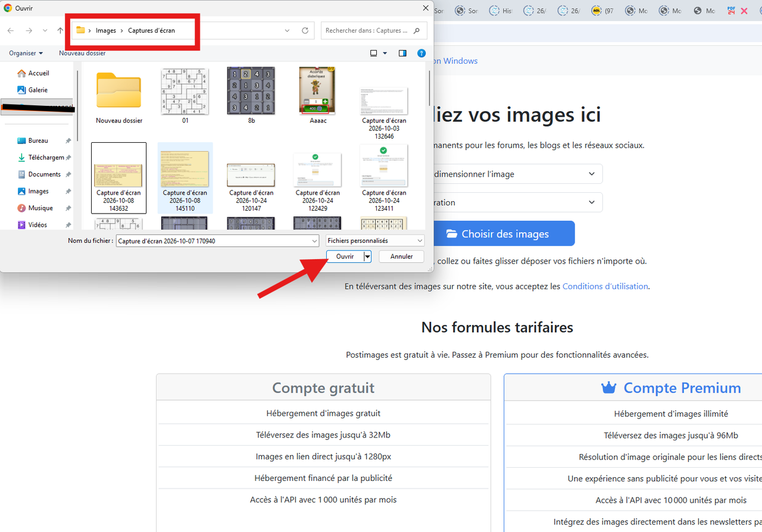
Task: Open the 'Fichiers personnalisés' file type dropdown
Action: click(x=375, y=240)
